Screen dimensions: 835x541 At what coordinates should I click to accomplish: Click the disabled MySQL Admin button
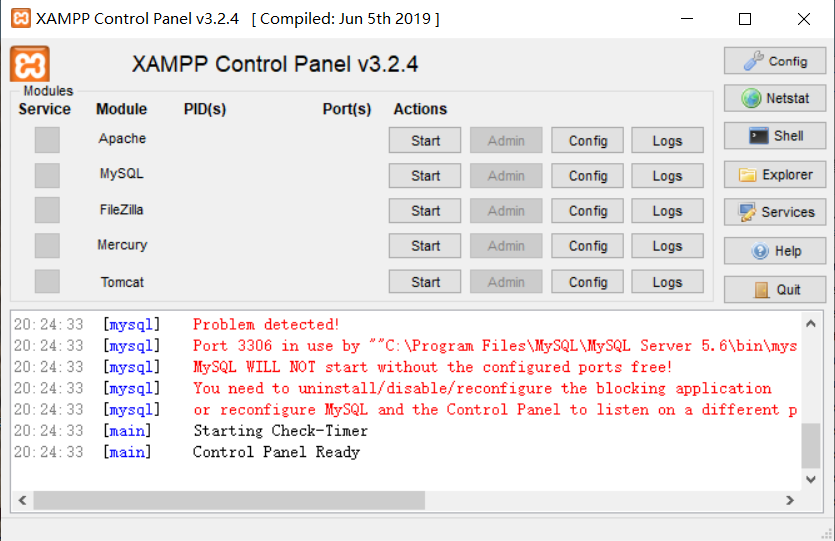[x=506, y=175]
